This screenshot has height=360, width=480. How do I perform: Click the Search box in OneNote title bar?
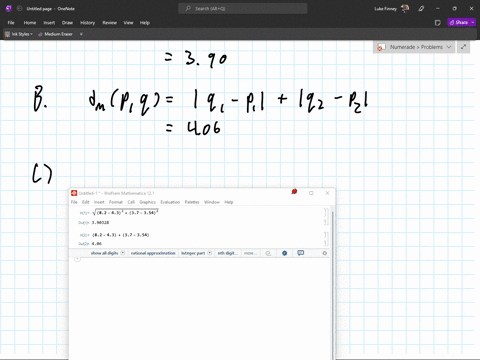243,9
